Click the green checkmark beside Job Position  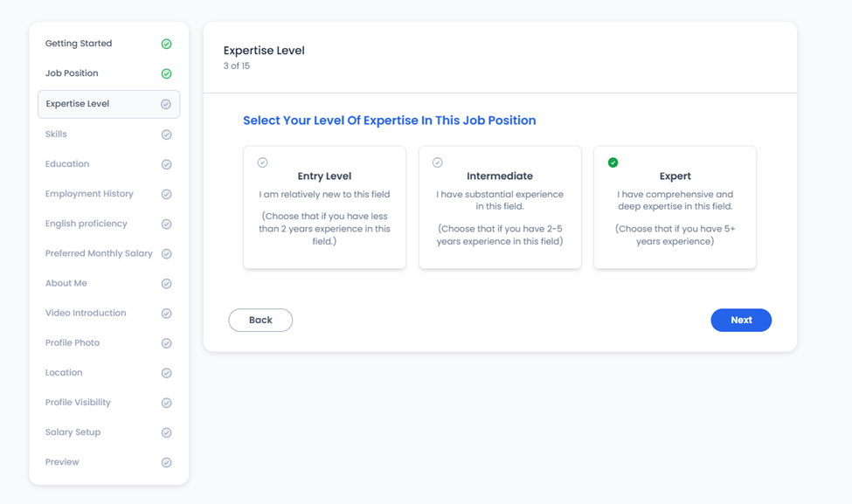tap(166, 74)
